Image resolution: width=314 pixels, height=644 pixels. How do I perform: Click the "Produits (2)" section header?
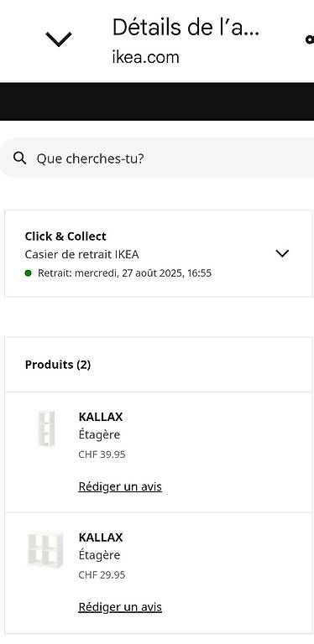pyautogui.click(x=58, y=365)
